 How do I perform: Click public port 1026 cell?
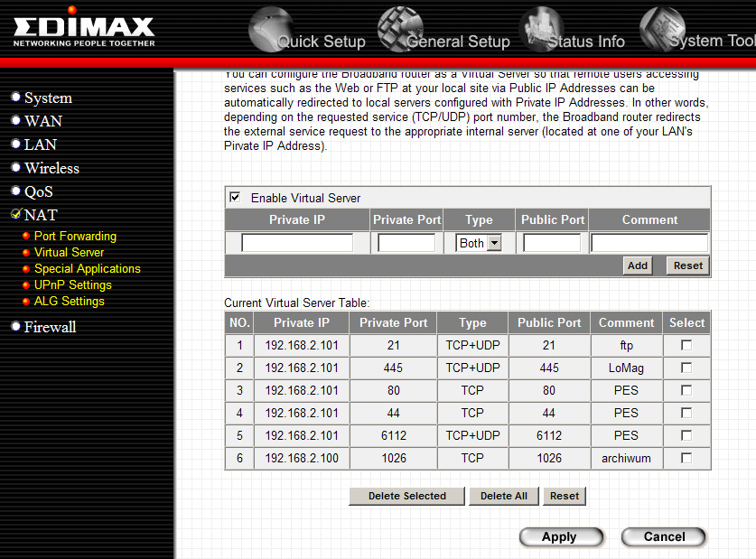point(549,458)
